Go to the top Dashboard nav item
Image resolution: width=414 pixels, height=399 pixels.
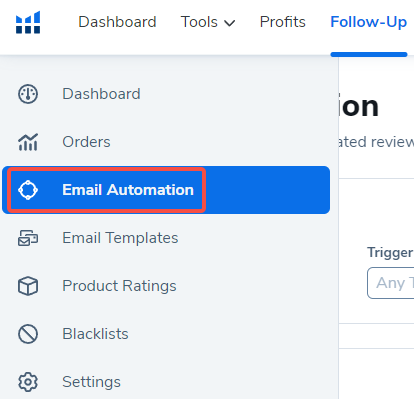117,22
